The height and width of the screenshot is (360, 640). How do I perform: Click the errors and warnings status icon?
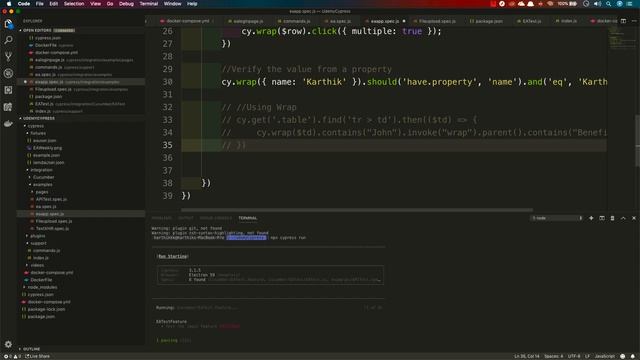pyautogui.click(x=12, y=356)
